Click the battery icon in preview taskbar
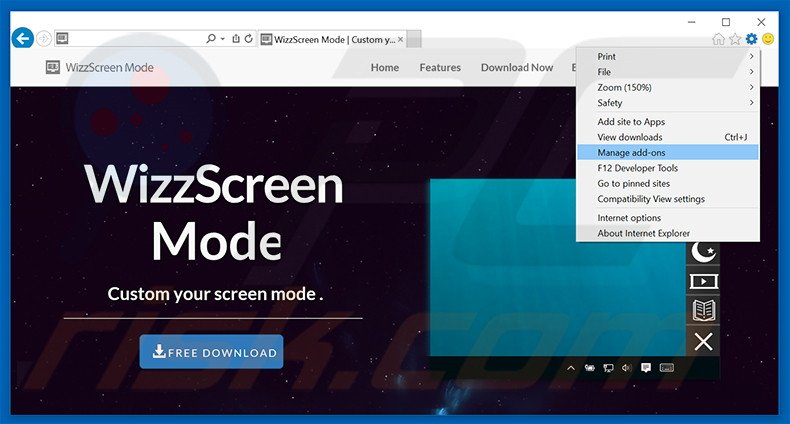The image size is (790, 424). pyautogui.click(x=589, y=368)
